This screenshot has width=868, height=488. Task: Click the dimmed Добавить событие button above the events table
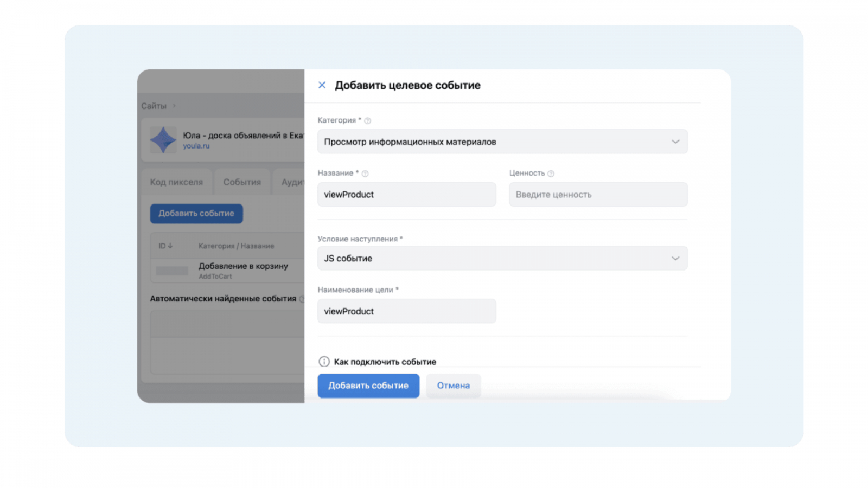[x=196, y=214]
